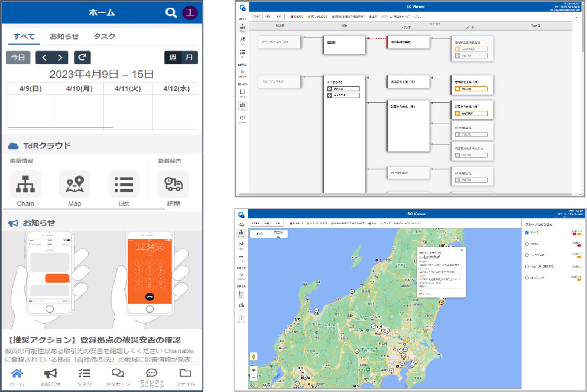
Task: Jump to today with the 今日 button
Action: point(18,57)
